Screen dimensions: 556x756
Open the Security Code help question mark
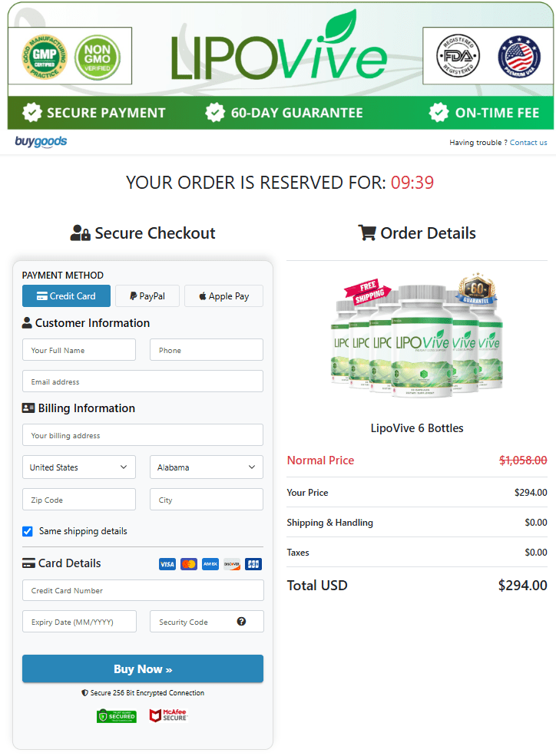243,621
